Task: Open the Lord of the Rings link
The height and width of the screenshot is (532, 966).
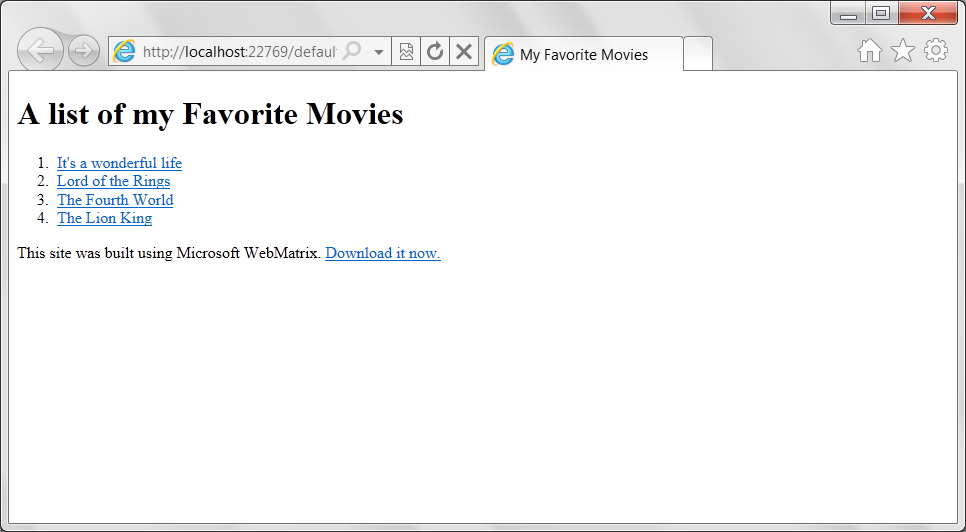Action: (x=113, y=181)
